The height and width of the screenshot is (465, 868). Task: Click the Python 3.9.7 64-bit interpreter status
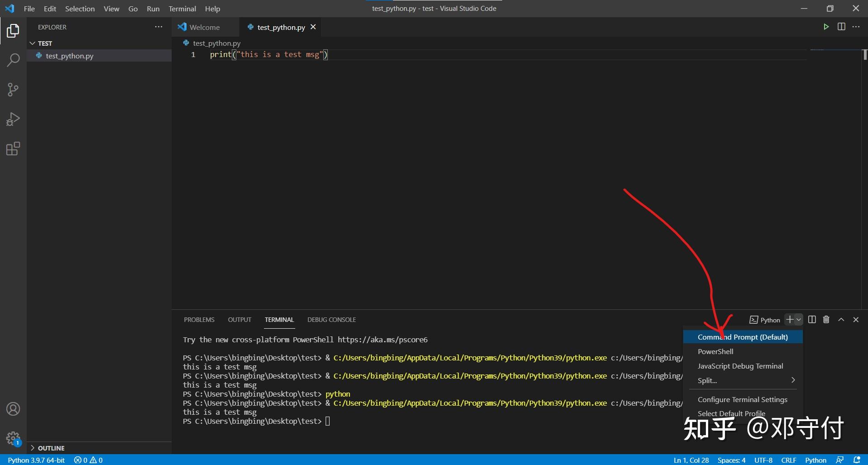(x=36, y=460)
